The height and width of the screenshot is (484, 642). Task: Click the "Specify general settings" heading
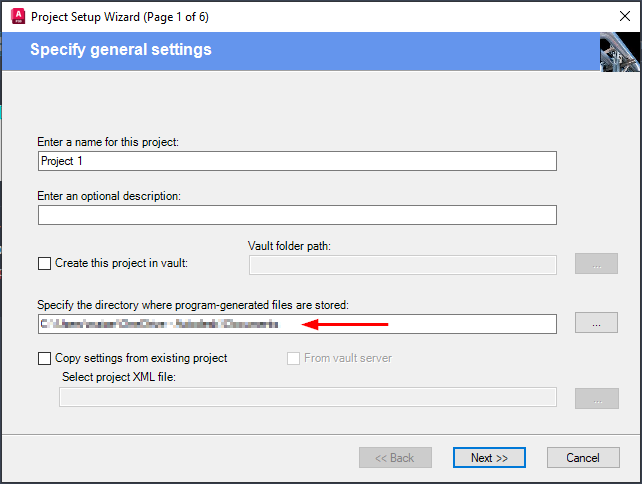[x=121, y=50]
